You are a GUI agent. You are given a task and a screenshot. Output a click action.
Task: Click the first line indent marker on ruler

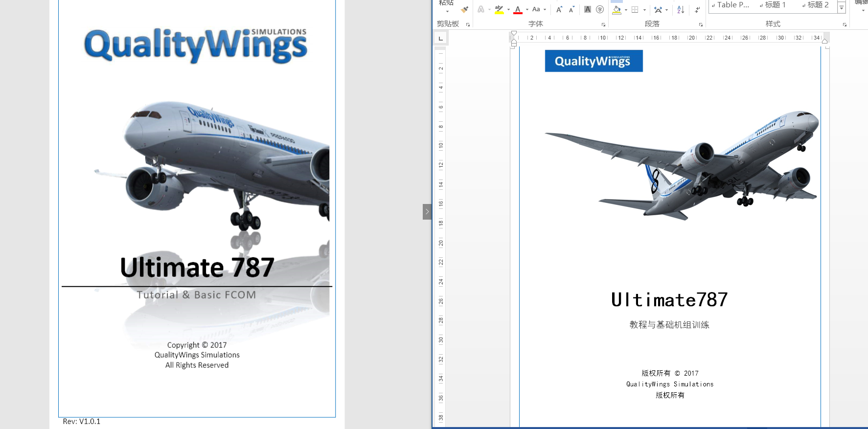(x=514, y=34)
